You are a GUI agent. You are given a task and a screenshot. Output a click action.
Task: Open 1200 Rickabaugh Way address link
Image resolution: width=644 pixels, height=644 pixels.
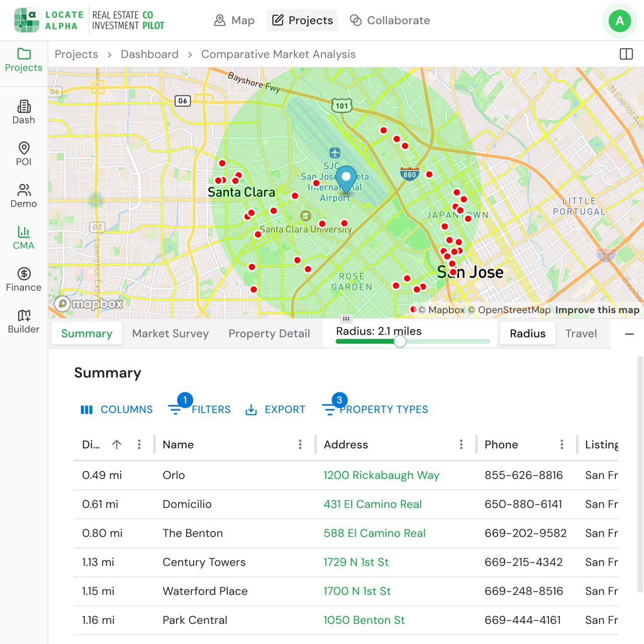click(381, 475)
